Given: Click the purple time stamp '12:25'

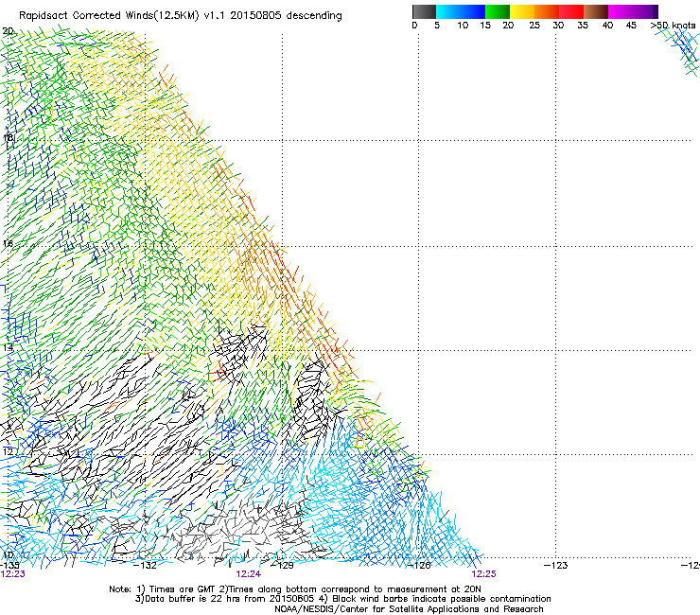Looking at the screenshot, I should [x=484, y=574].
